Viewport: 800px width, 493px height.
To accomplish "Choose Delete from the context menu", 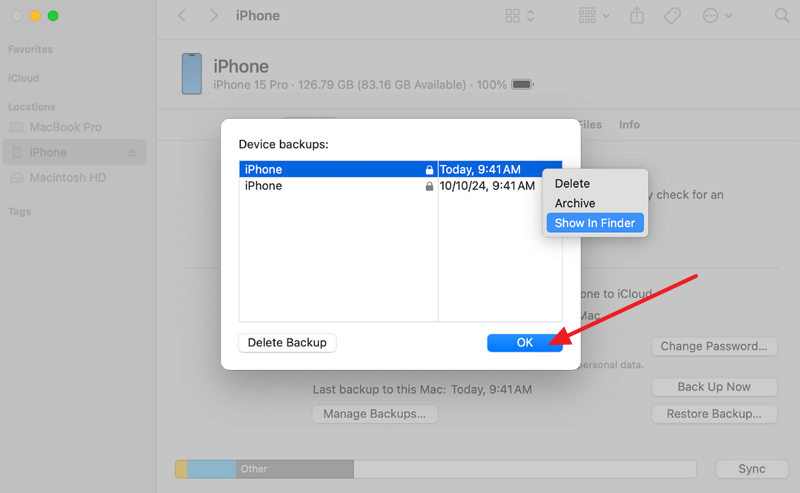I will (595, 183).
